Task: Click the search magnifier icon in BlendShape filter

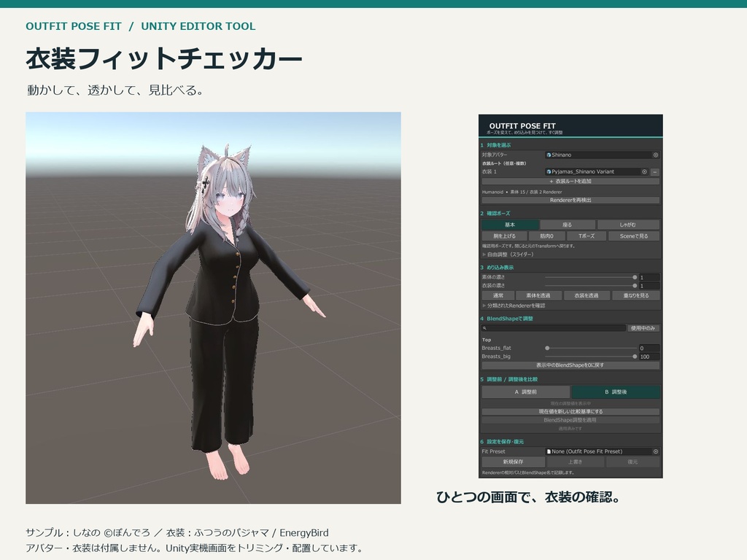Action: pos(484,328)
